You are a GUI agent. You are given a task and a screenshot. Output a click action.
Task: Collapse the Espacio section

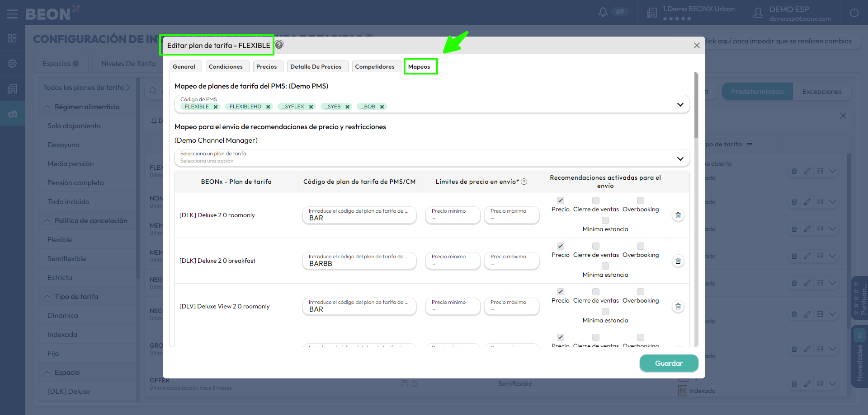click(x=47, y=373)
